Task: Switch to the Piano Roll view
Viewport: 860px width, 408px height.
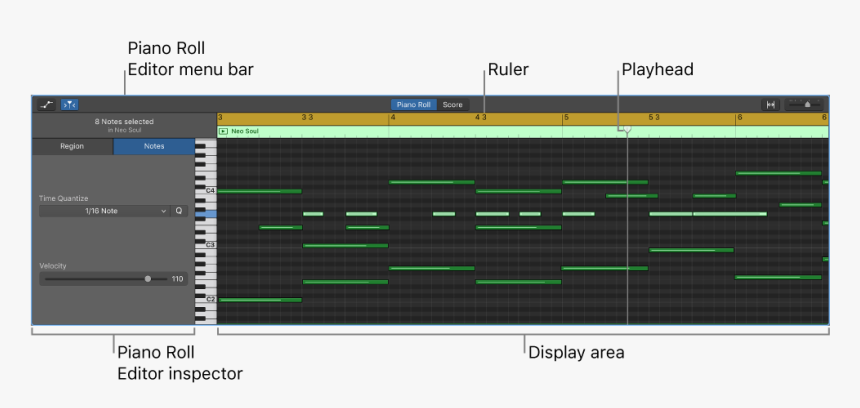Action: pyautogui.click(x=413, y=104)
